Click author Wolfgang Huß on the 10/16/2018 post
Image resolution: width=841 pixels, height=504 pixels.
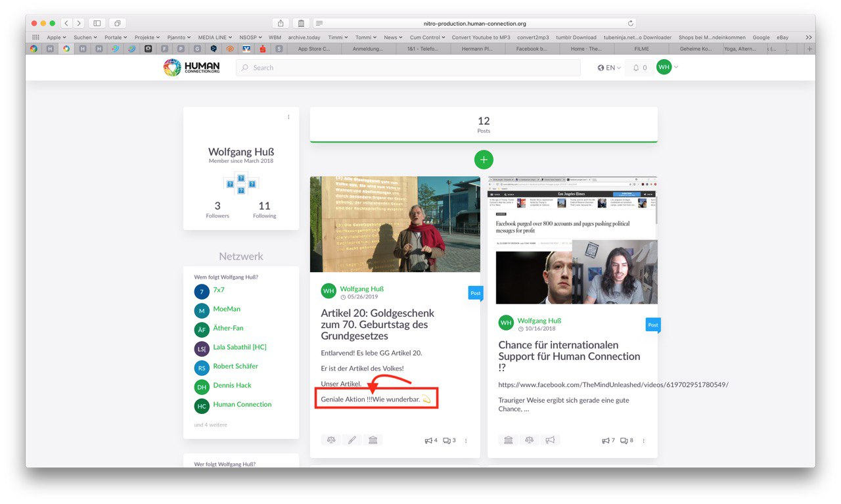pyautogui.click(x=539, y=321)
